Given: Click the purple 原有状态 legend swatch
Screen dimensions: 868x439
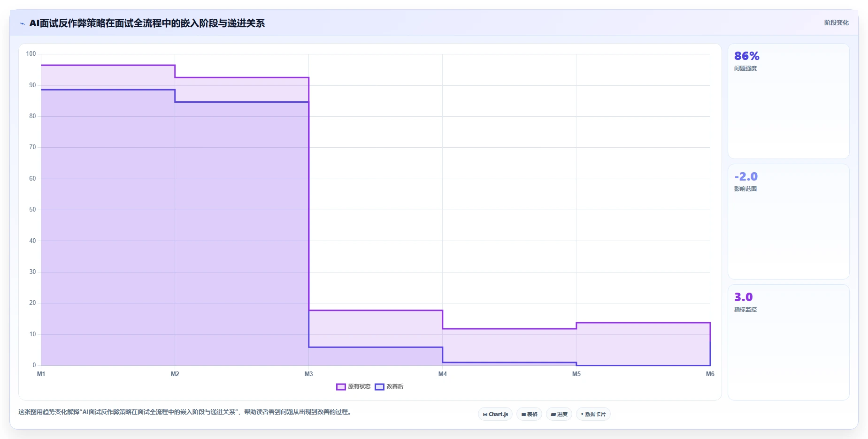Looking at the screenshot, I should pos(341,387).
